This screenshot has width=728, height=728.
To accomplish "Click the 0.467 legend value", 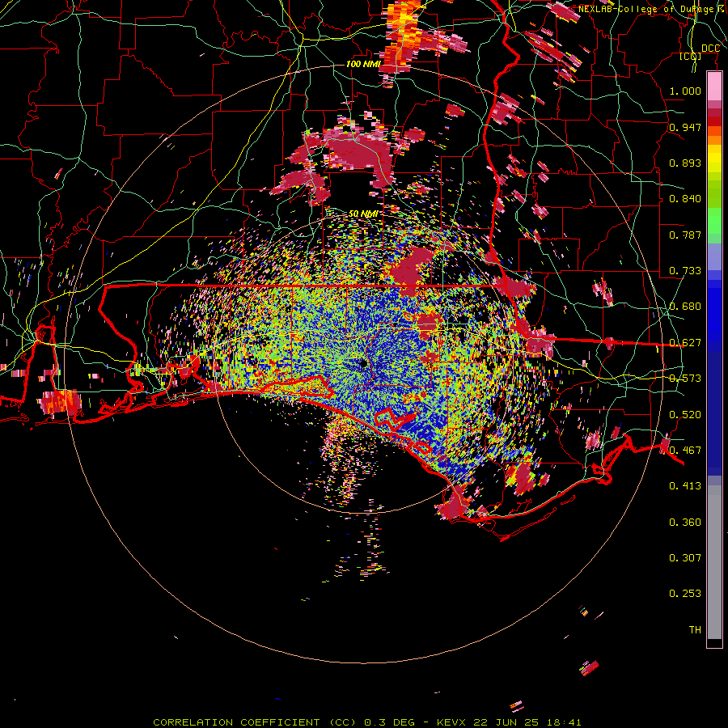I will click(685, 451).
